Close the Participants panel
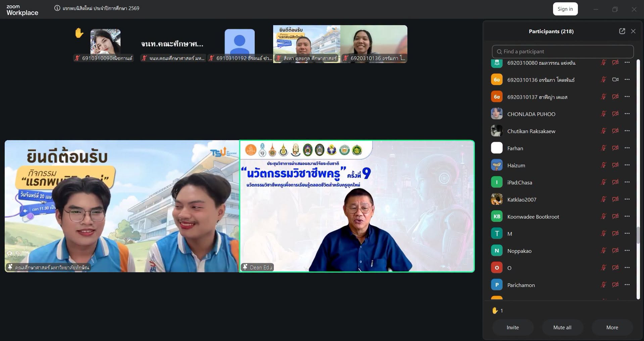The height and width of the screenshot is (341, 644). (633, 31)
